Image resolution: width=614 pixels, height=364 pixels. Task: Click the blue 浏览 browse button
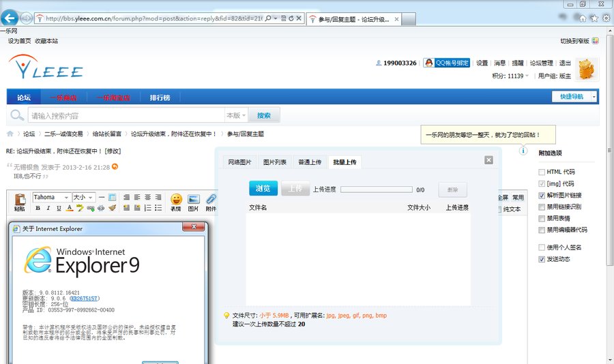263,189
